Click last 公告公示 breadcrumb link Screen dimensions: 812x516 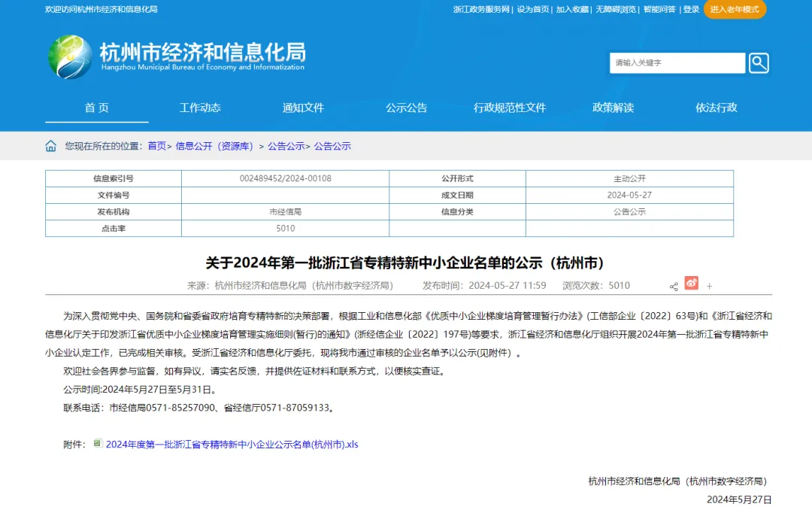click(332, 146)
